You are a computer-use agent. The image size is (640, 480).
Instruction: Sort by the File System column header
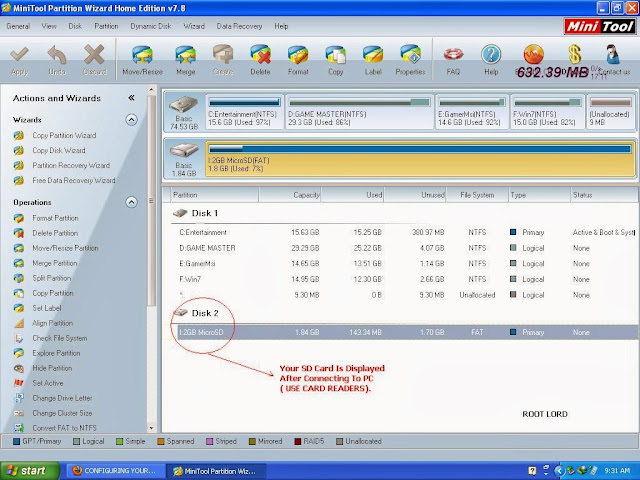[x=477, y=195]
